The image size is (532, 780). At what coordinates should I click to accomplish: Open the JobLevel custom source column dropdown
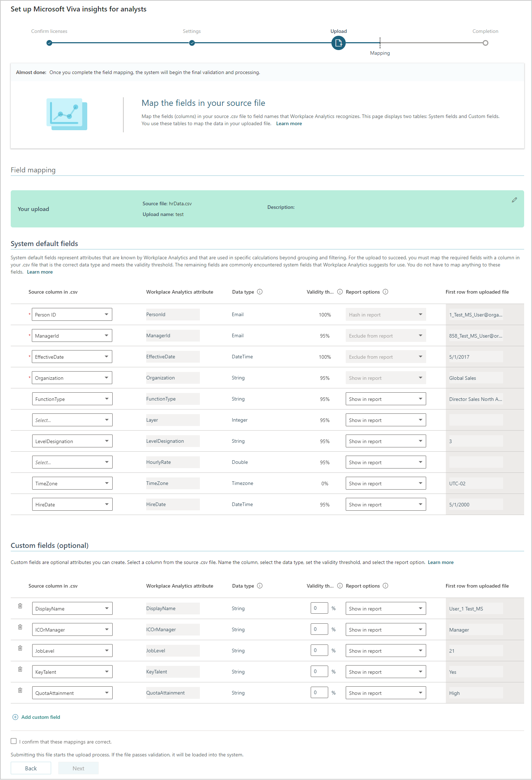(x=72, y=651)
